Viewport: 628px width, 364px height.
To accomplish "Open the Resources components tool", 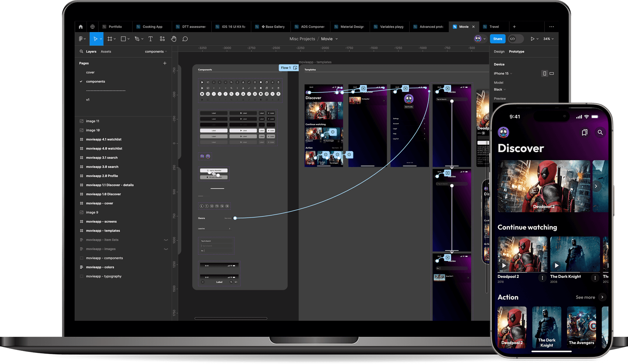I will click(162, 39).
